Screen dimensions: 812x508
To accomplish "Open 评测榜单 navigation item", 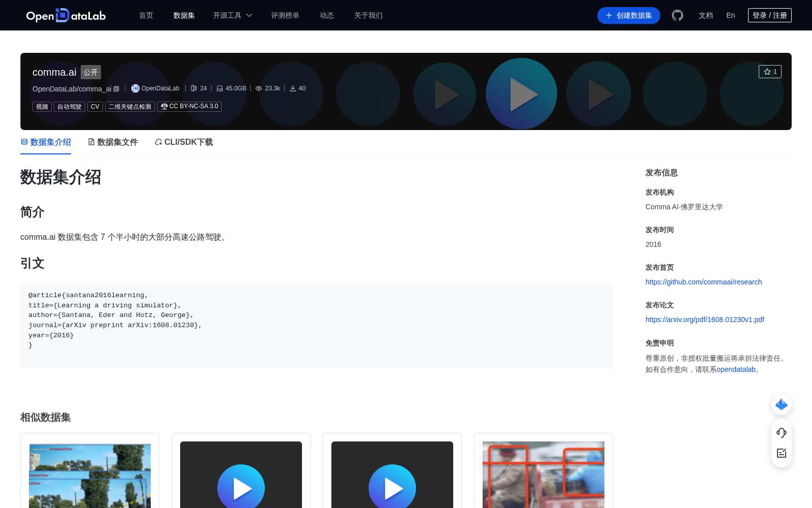I will pos(285,16).
